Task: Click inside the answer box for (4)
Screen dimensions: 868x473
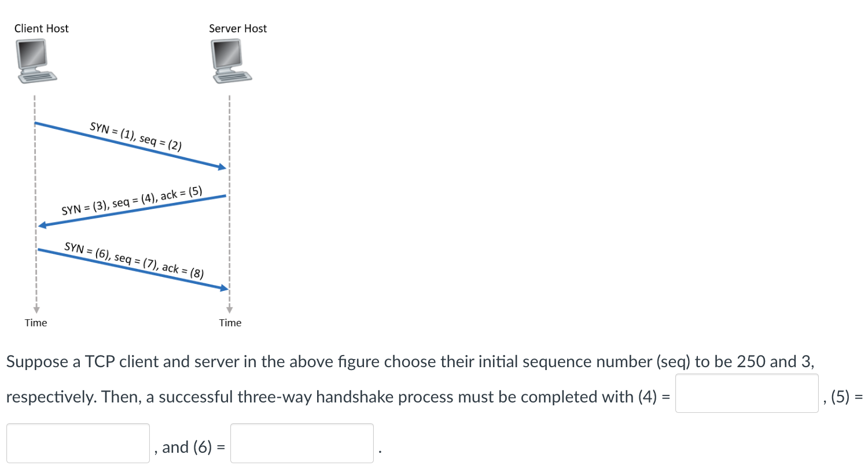Action: [746, 393]
